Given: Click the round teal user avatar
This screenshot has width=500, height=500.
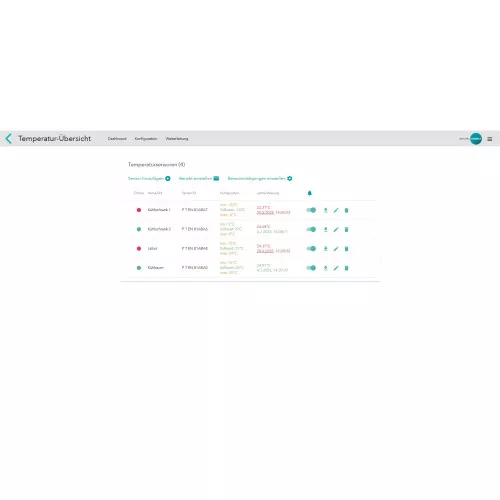Looking at the screenshot, I should coord(476,139).
